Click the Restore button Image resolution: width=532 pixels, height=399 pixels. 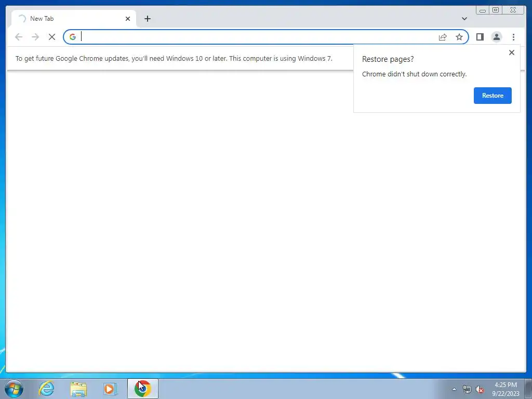click(x=493, y=96)
